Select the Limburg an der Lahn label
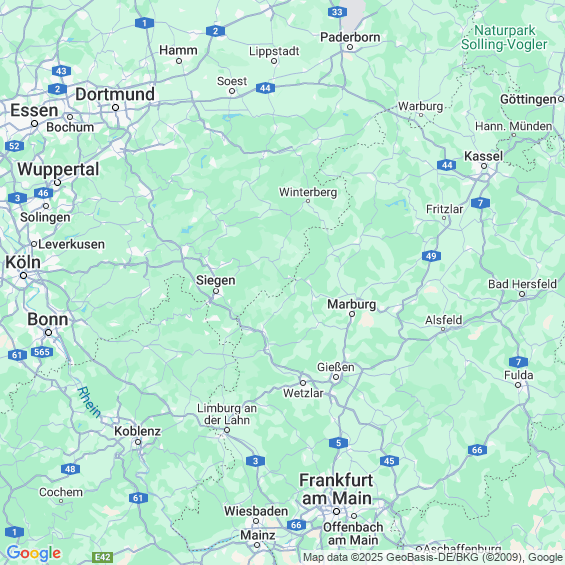The height and width of the screenshot is (565, 565). [227, 414]
